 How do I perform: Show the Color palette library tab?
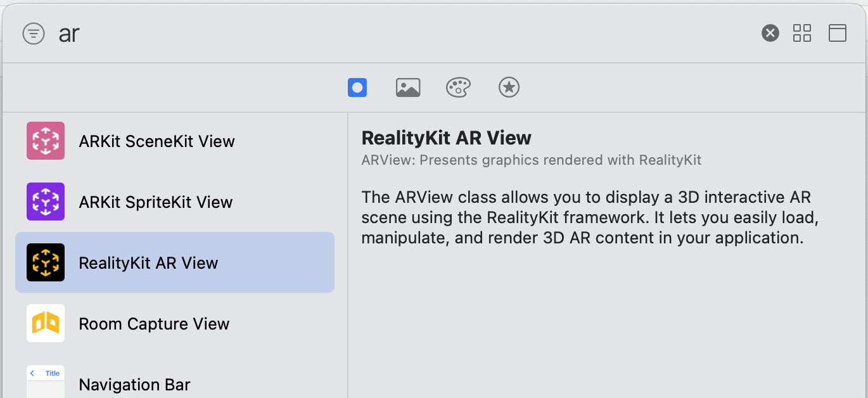458,87
